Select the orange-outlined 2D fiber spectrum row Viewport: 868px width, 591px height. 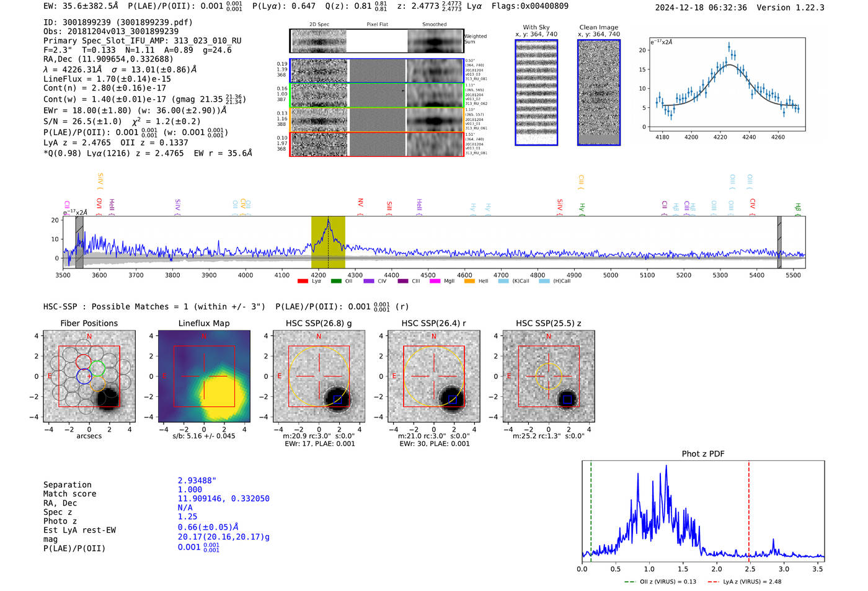[376, 120]
